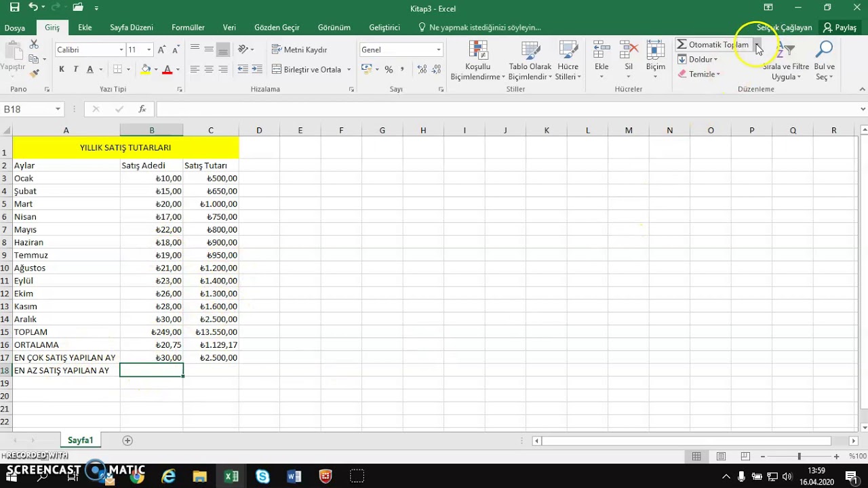
Task: Click the status bar zoom slider
Action: point(799,457)
